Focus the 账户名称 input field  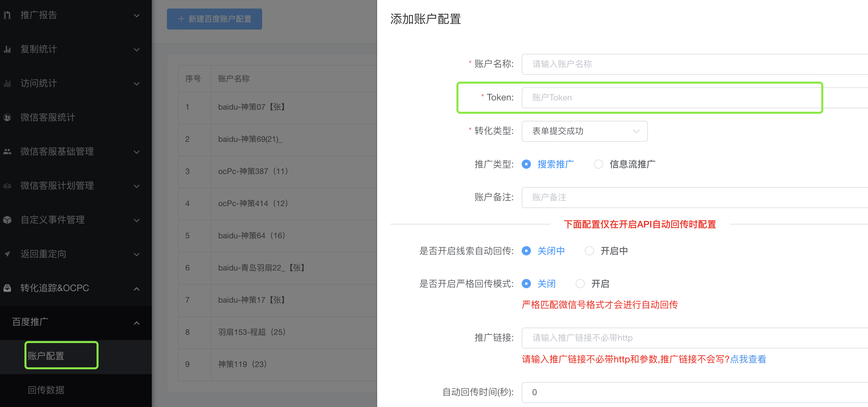695,64
